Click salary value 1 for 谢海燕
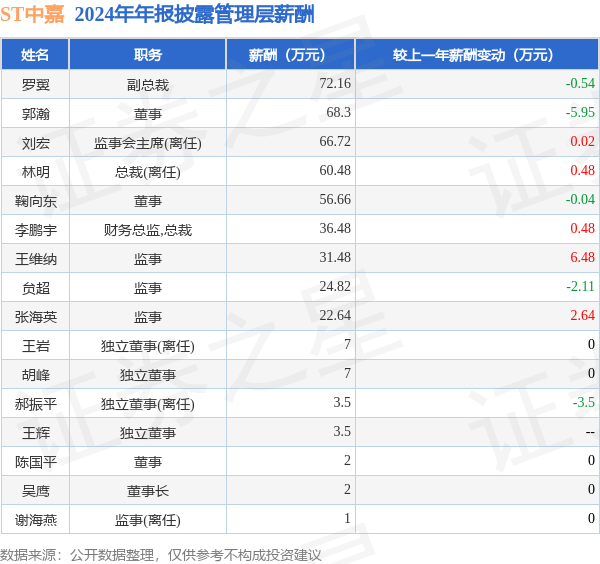The width and height of the screenshot is (600, 564). tap(347, 518)
